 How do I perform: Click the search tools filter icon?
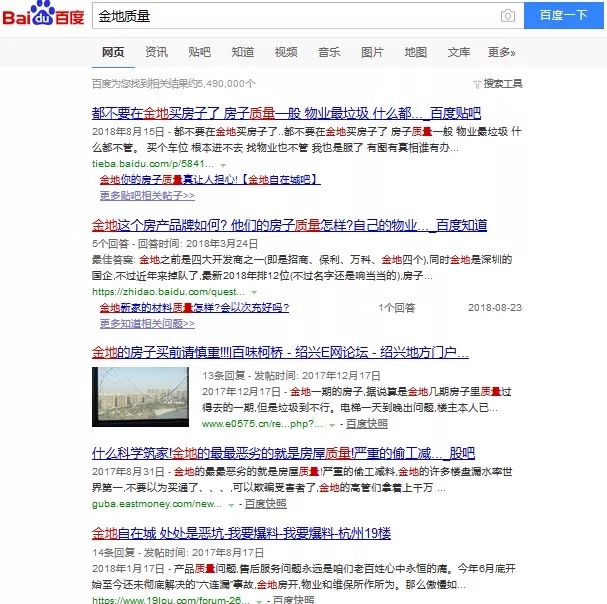pyautogui.click(x=477, y=84)
